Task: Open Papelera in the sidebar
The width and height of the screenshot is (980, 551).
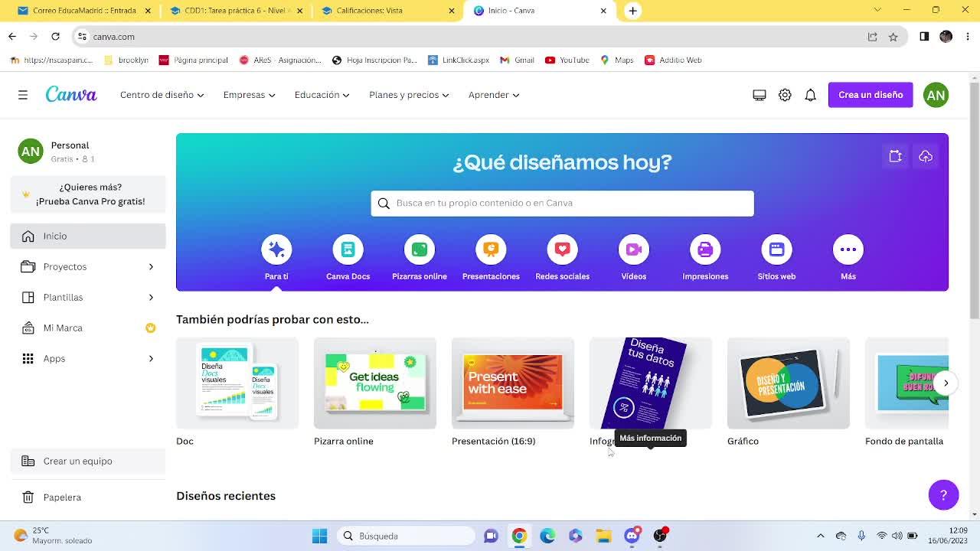Action: [88, 497]
